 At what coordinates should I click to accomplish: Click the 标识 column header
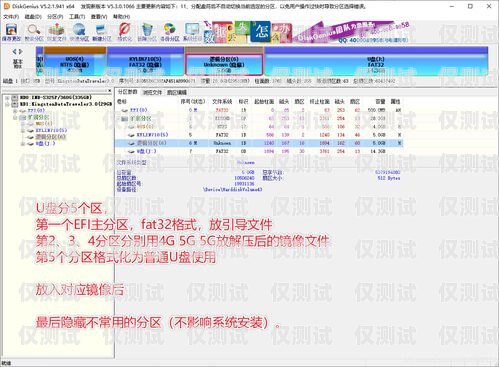(x=244, y=101)
